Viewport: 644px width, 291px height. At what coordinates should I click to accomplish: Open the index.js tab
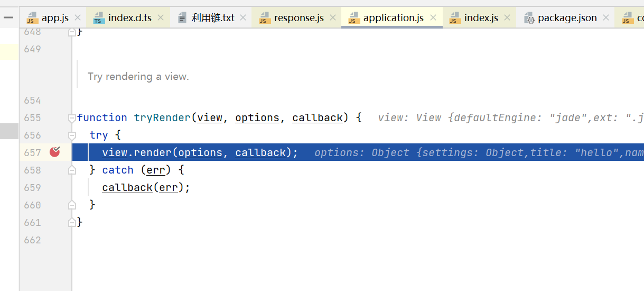[474, 18]
